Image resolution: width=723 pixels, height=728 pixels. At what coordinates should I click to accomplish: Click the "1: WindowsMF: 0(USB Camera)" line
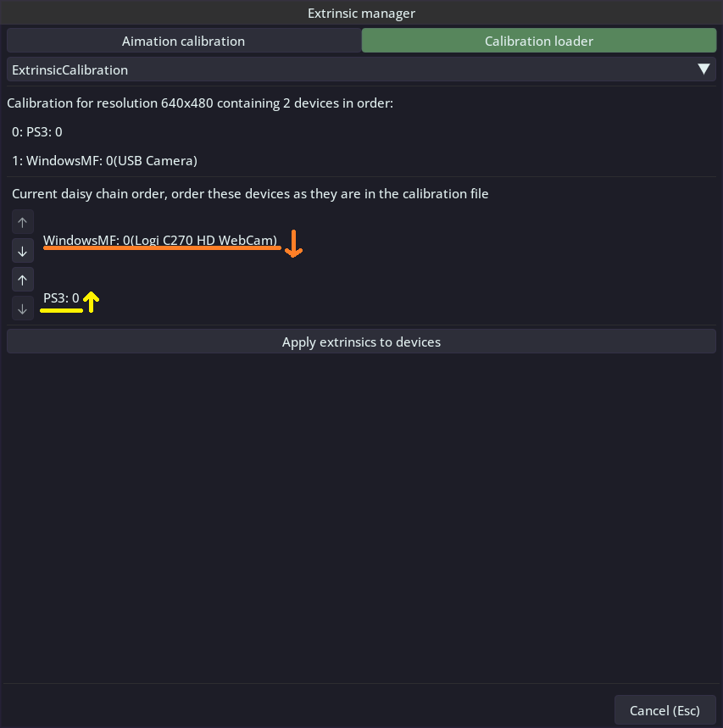click(104, 160)
